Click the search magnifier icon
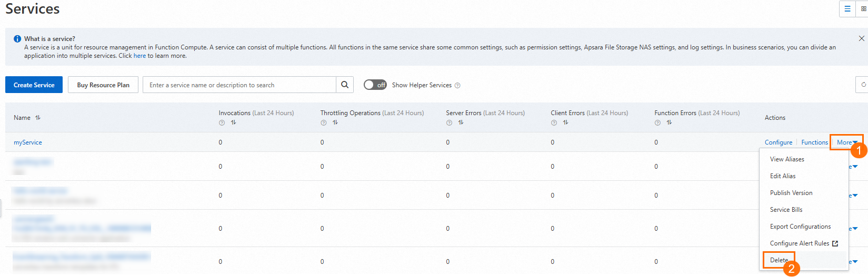 click(x=345, y=85)
